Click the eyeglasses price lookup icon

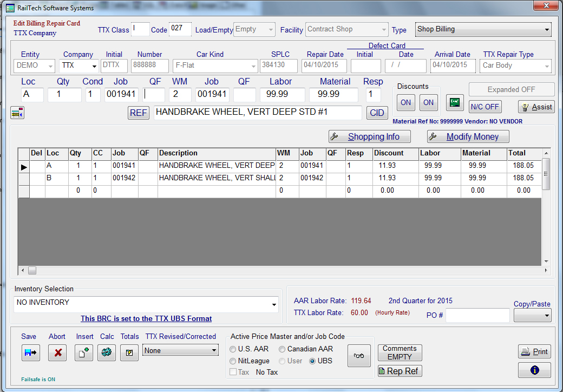(359, 355)
